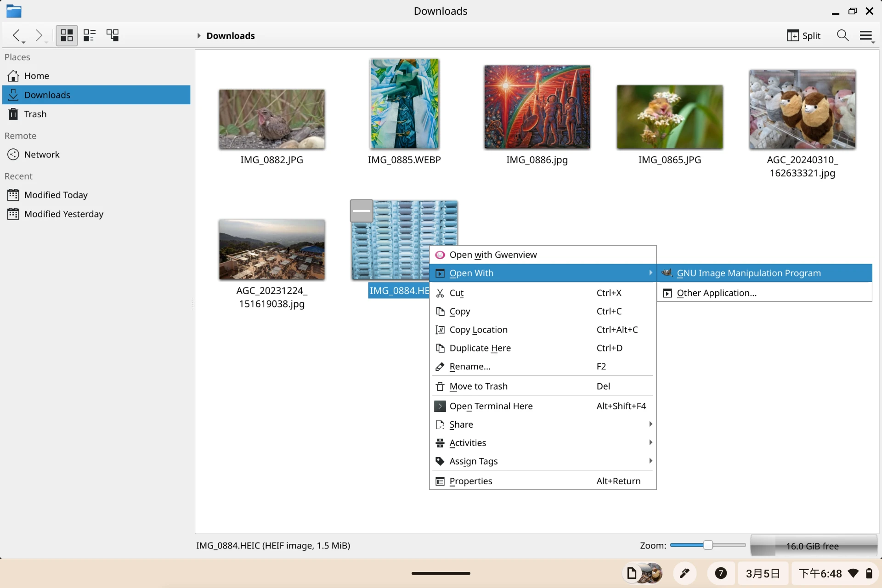The height and width of the screenshot is (588, 882).
Task: Switch to Details tree view mode
Action: coord(113,35)
